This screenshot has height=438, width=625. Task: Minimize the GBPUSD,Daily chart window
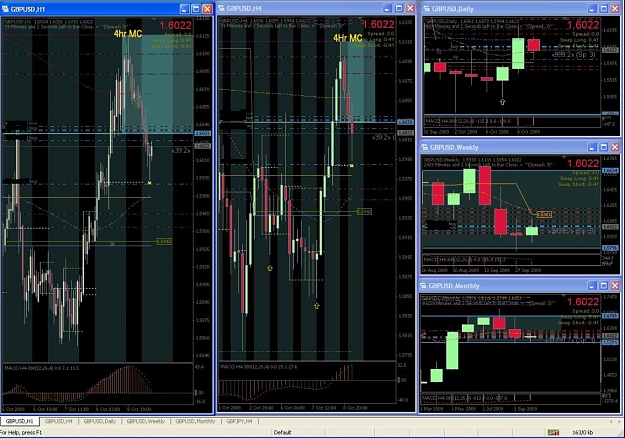pyautogui.click(x=592, y=8)
